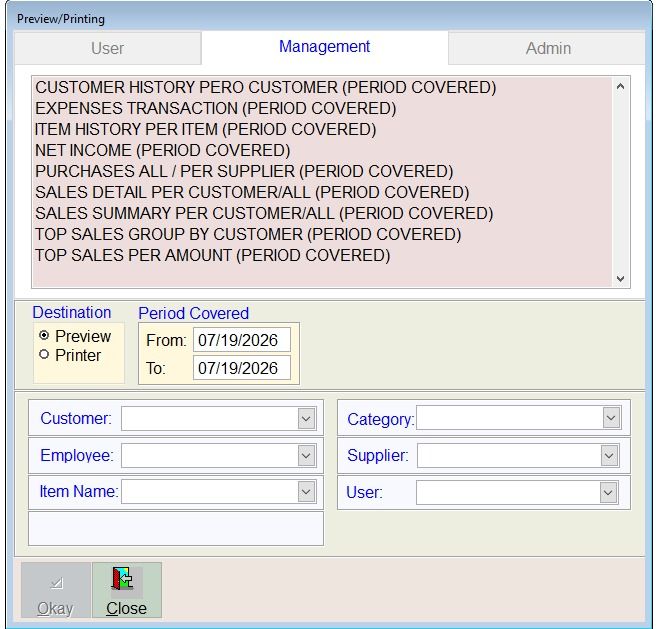
Task: Click the From date field
Action: click(x=242, y=340)
